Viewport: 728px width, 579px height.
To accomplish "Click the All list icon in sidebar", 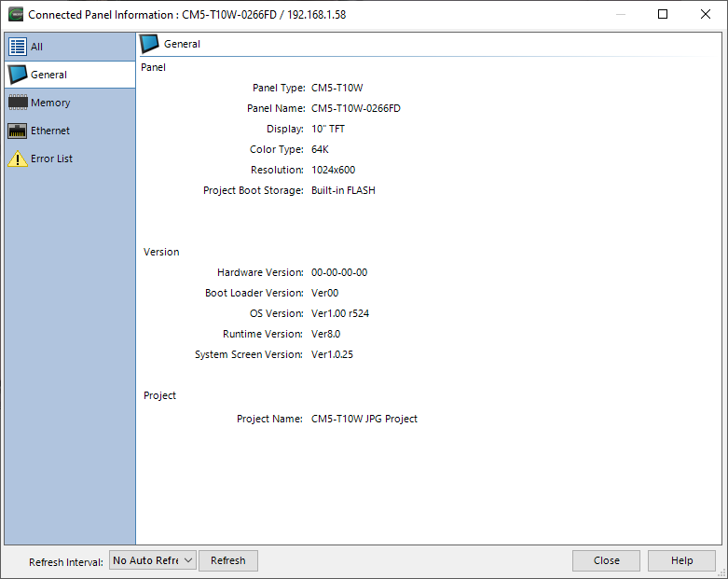I will [x=18, y=47].
